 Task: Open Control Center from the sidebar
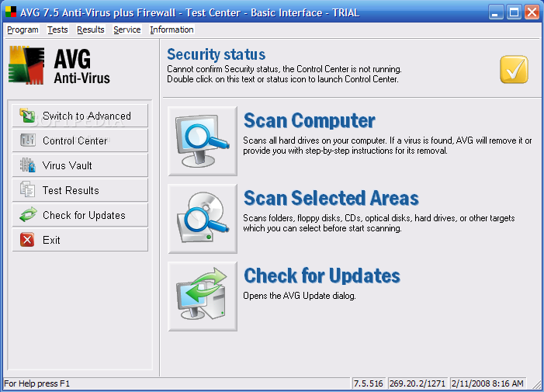(80, 140)
